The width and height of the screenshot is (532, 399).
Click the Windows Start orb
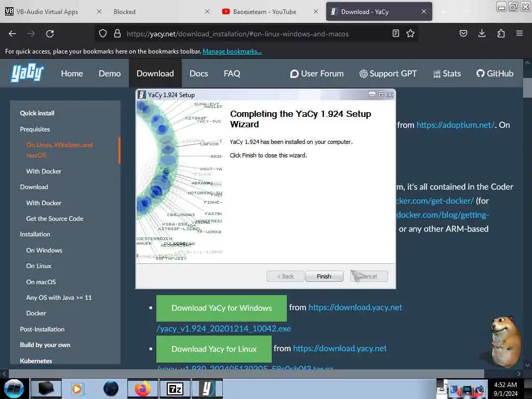click(14, 389)
